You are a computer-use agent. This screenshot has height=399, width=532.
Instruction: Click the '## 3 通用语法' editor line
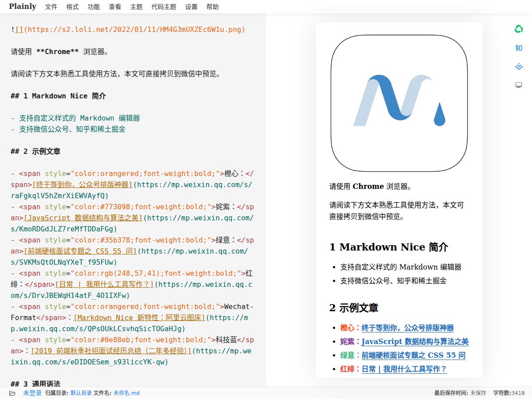coord(35,383)
